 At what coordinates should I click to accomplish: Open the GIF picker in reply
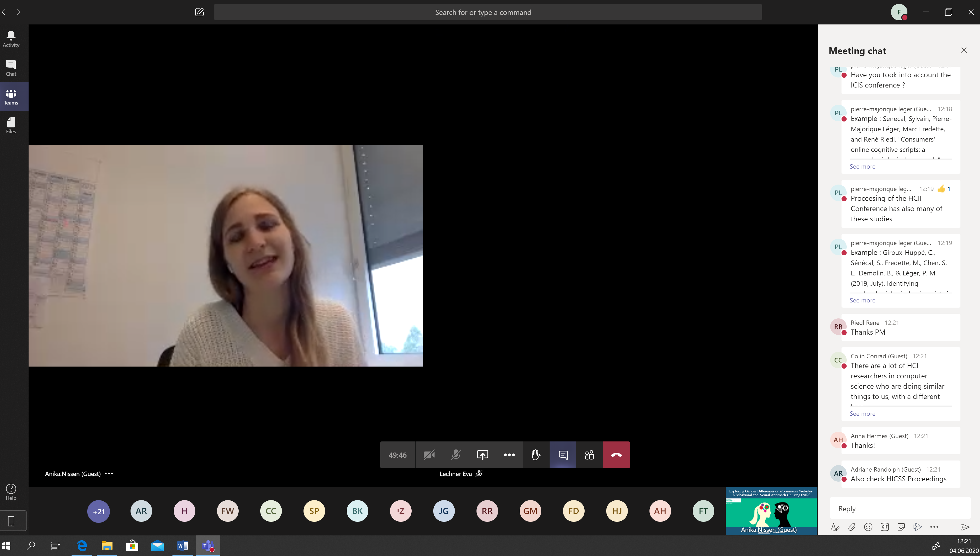coord(884,527)
